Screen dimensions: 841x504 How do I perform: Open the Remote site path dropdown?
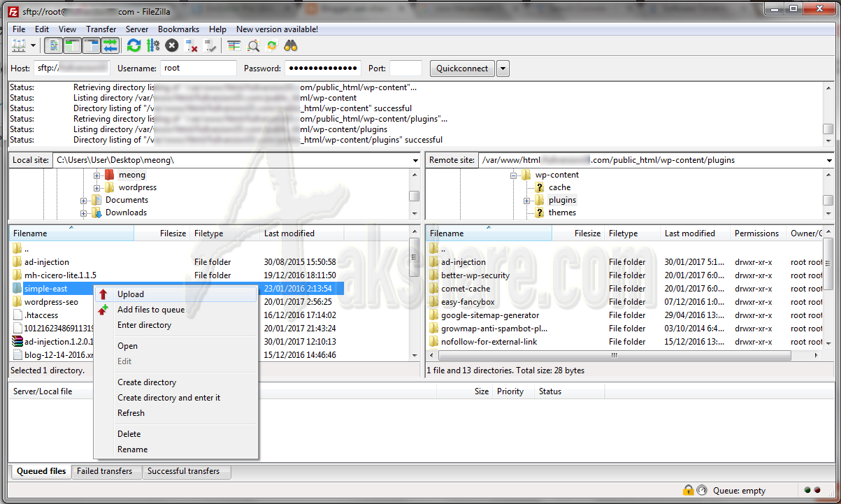(830, 160)
